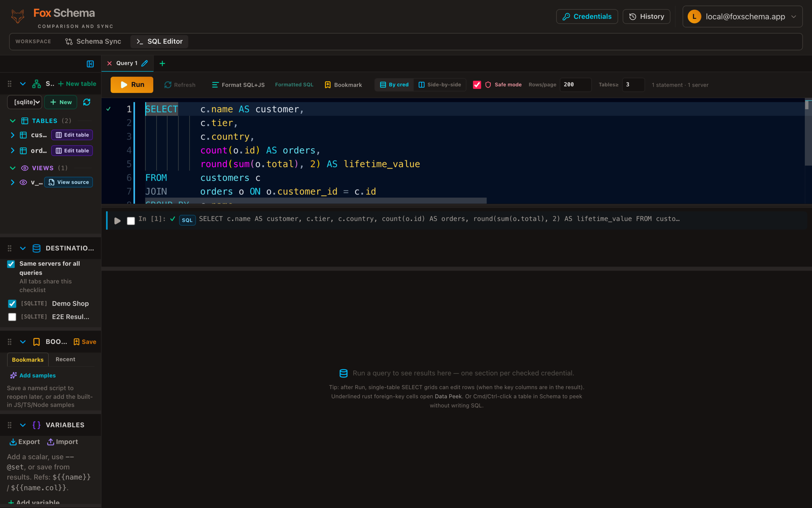Close the Query 1 tab
812x508 pixels.
click(109, 63)
